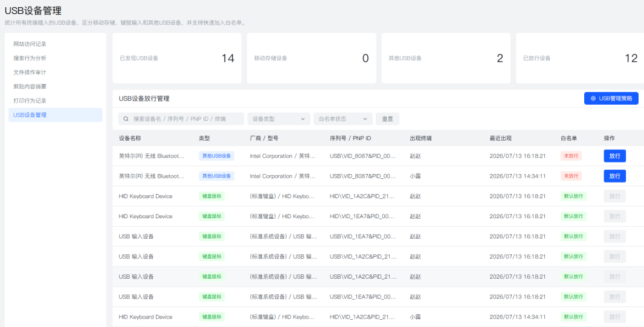Click 其他USB设备 tag in 小露's Bluetooth row
This screenshot has width=644, height=327.
tap(216, 176)
